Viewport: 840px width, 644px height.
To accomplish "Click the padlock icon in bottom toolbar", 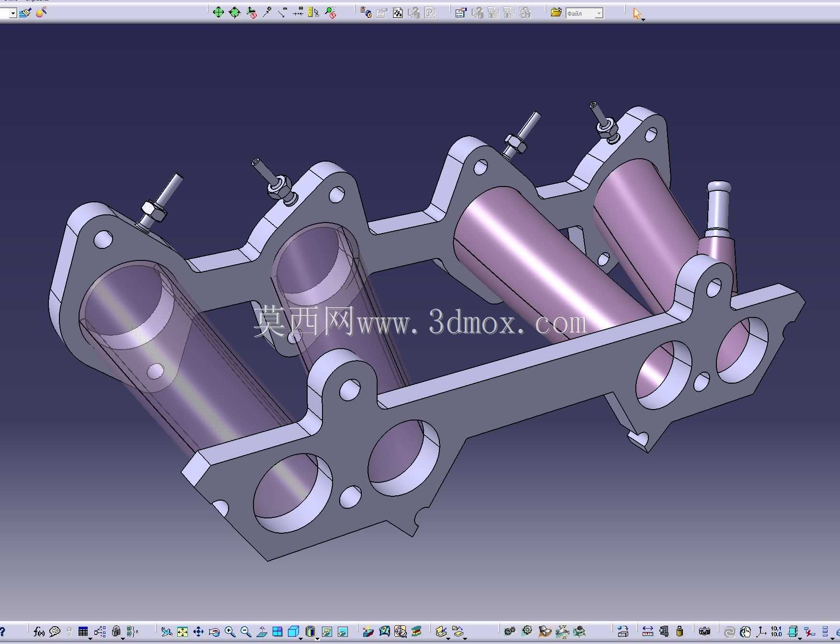I will click(115, 632).
